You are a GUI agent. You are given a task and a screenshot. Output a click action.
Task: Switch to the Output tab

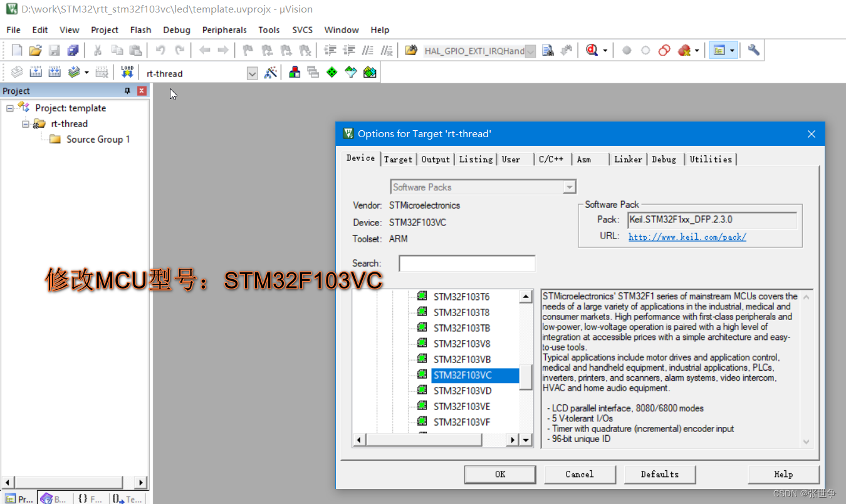click(x=436, y=159)
